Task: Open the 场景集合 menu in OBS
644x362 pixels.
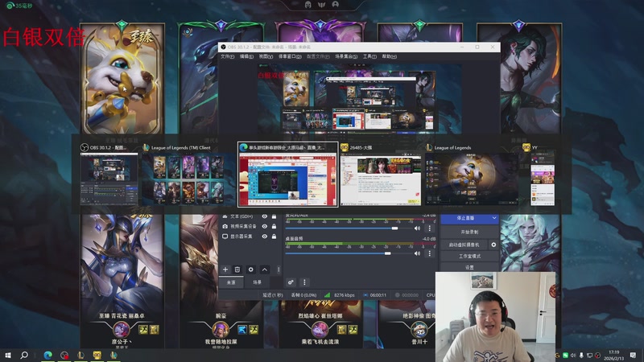Action: [x=346, y=56]
